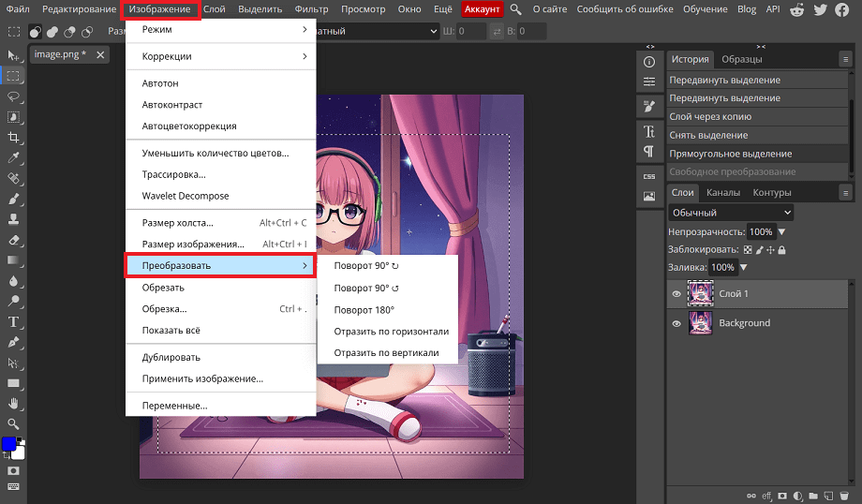This screenshot has height=504, width=862.
Task: Toggle the lock-all padlock for the layer
Action: [x=781, y=250]
